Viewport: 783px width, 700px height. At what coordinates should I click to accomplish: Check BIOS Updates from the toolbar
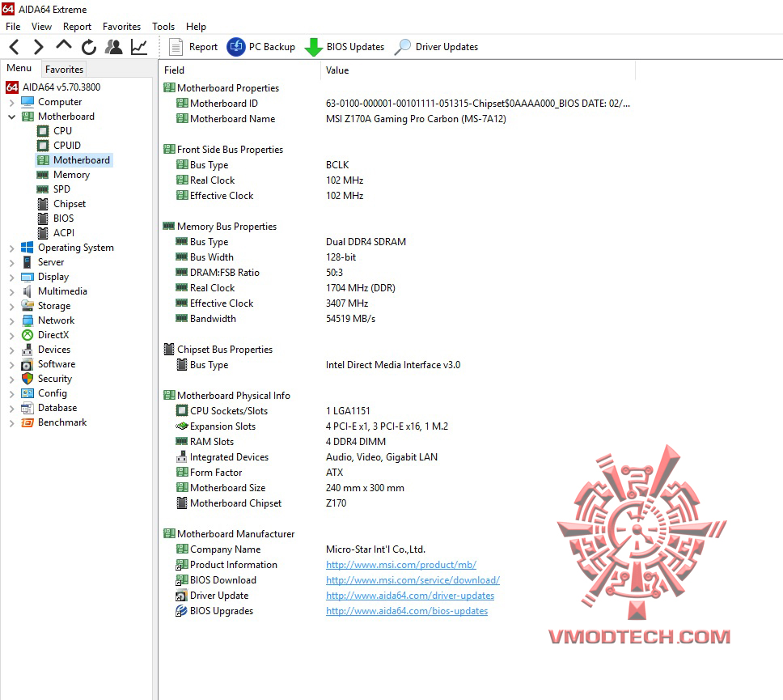click(x=345, y=47)
